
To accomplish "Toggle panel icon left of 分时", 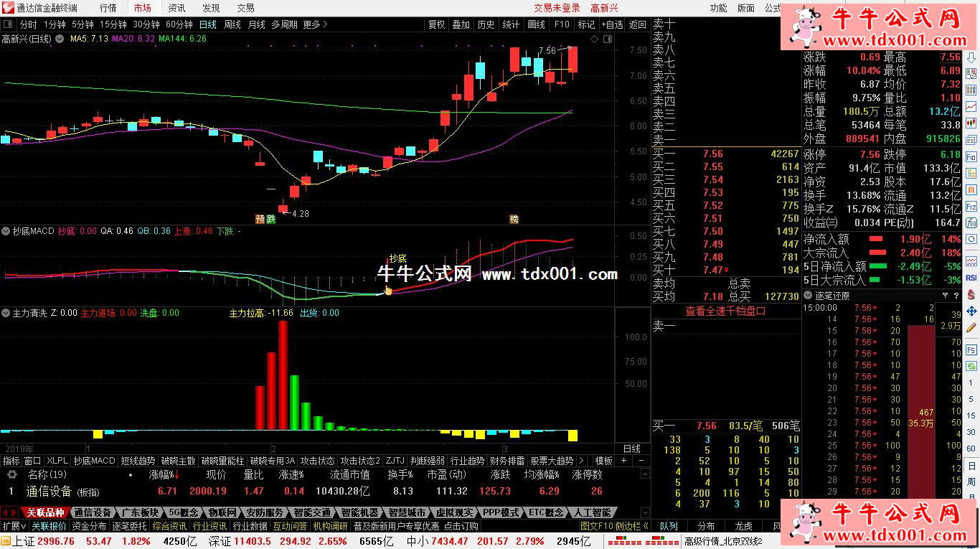I will click(8, 24).
